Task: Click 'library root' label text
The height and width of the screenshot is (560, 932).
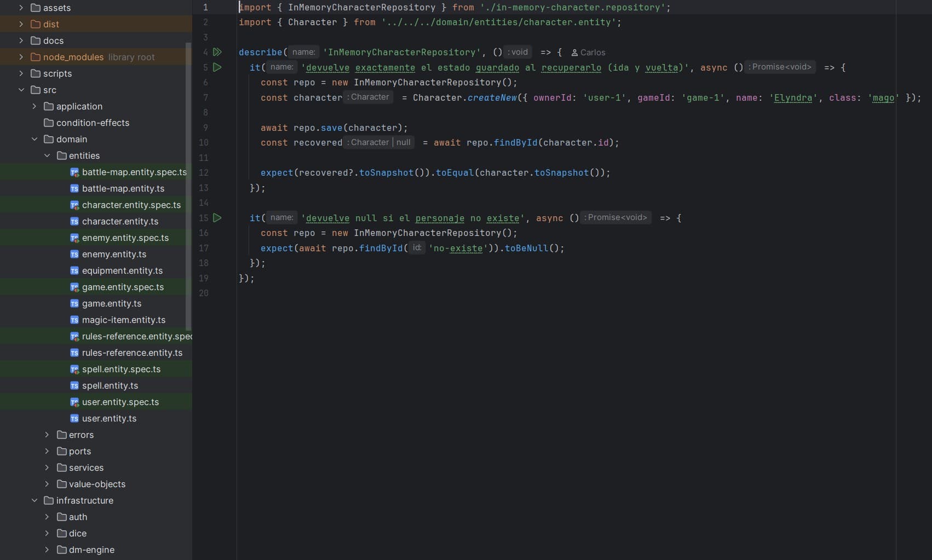Action: pyautogui.click(x=131, y=57)
